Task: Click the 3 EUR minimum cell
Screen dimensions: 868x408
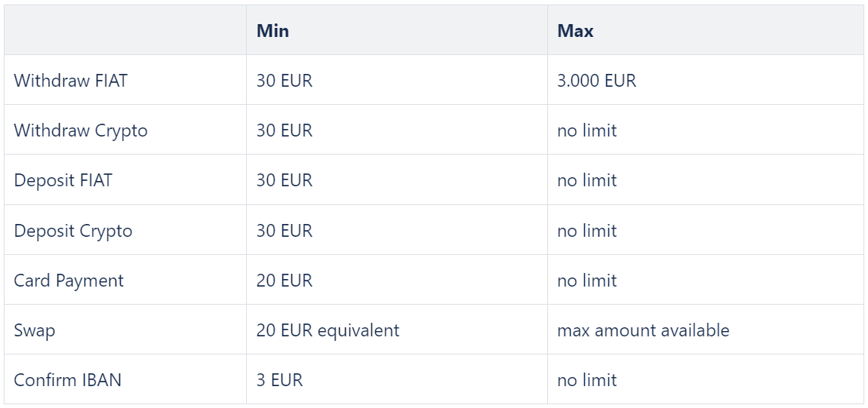Action: click(x=279, y=380)
